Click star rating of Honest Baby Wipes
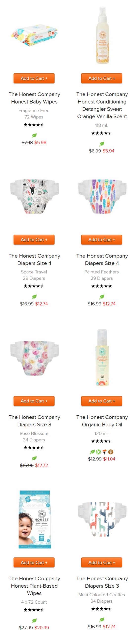This screenshot has height=644, width=138. point(34,124)
